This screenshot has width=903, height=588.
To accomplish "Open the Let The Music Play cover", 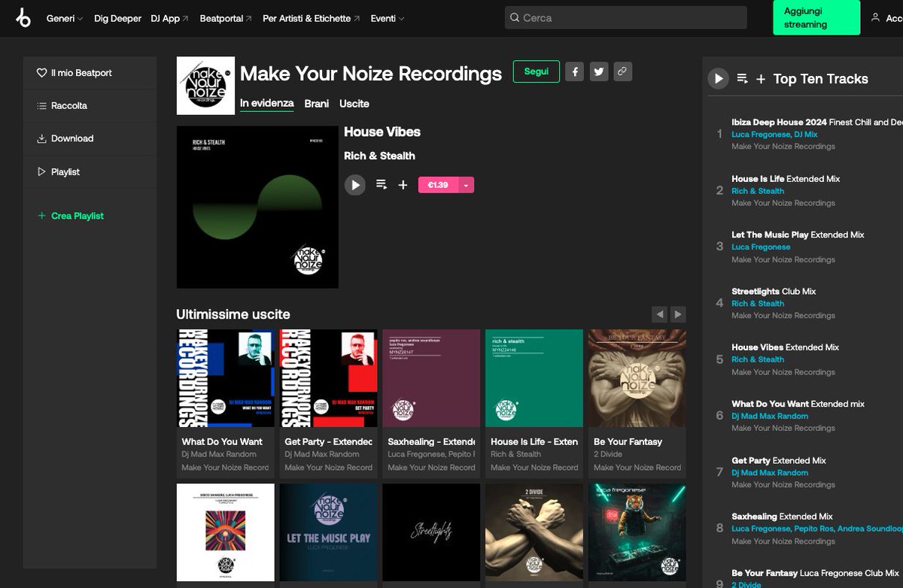I will point(329,532).
